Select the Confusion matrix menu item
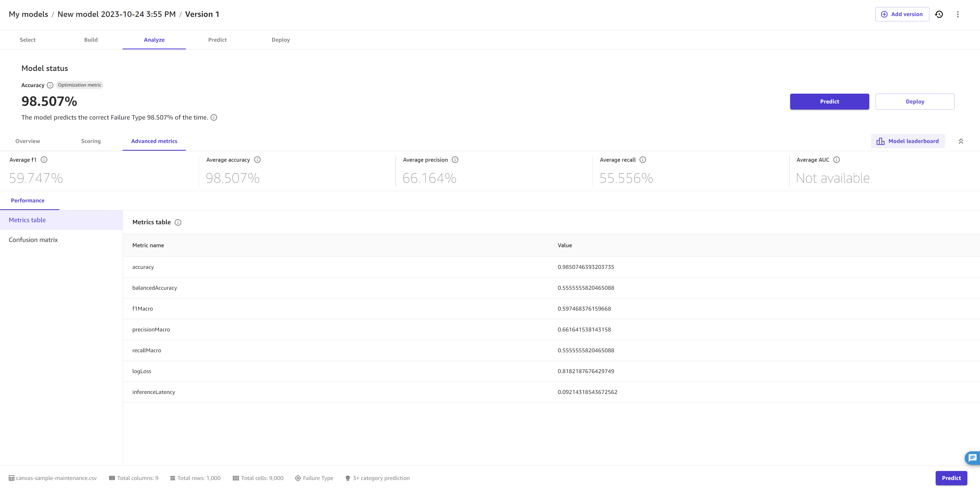980x490 pixels. (33, 240)
